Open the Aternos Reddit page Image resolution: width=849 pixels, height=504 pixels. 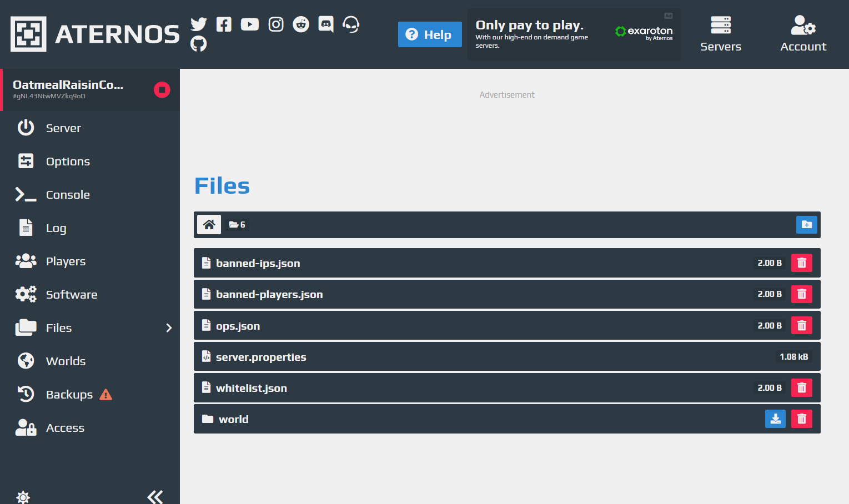point(301,24)
